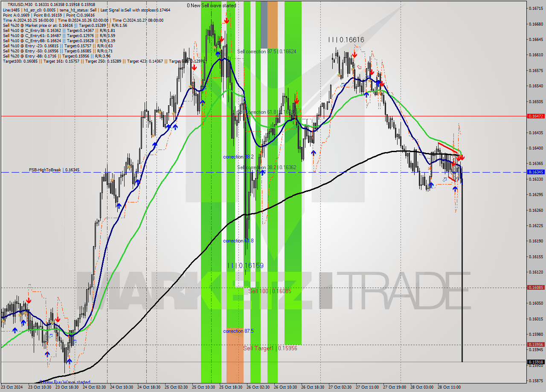Screen dimensions: 546x392
Task: Click the 0.16715 price scale value
Action: point(536,8)
